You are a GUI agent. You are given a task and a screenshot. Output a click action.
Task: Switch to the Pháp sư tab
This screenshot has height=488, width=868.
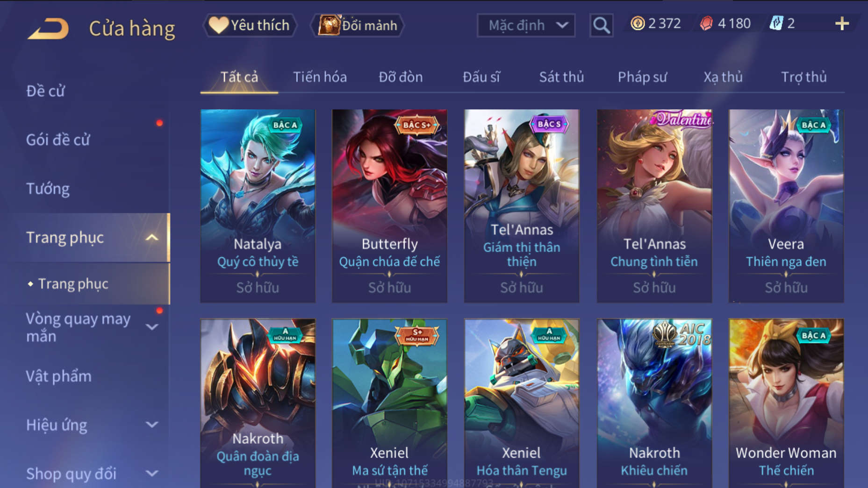tap(642, 77)
